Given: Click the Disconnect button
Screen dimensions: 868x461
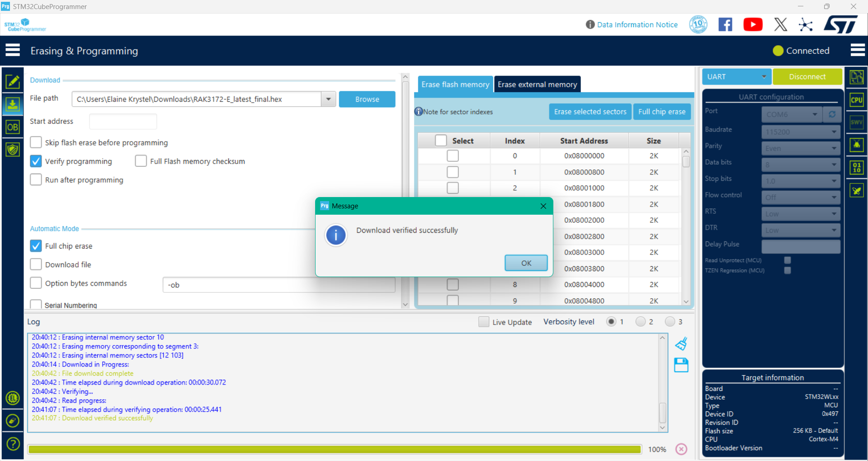Looking at the screenshot, I should (x=807, y=77).
